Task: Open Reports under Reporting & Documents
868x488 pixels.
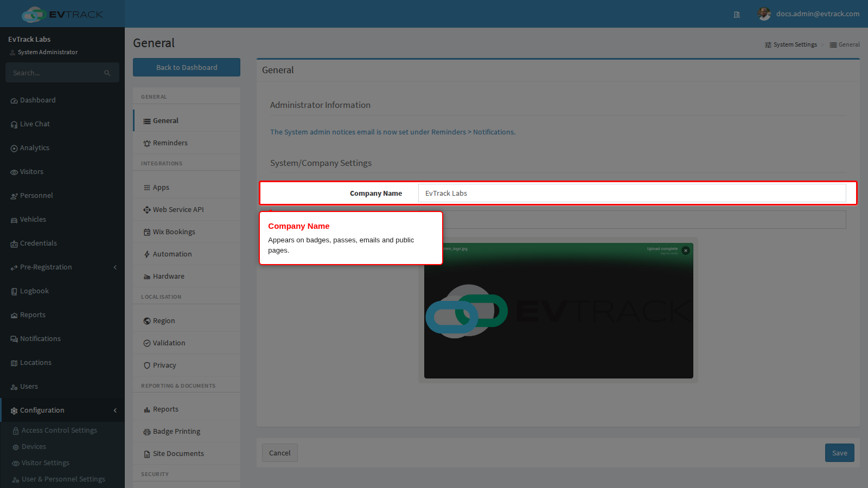Action: tap(187, 409)
